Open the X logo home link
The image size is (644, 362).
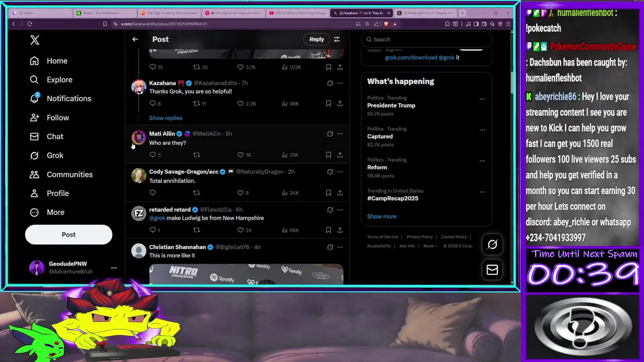(x=35, y=40)
